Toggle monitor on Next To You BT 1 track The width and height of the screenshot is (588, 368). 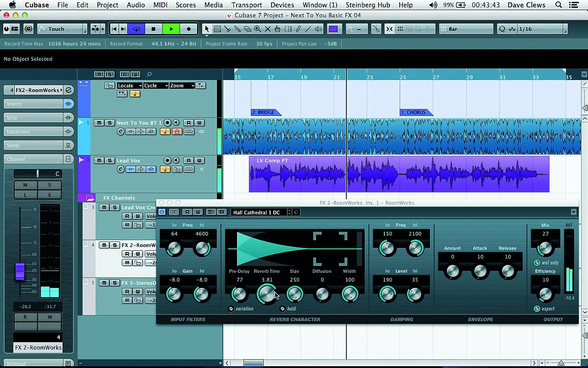click(176, 123)
